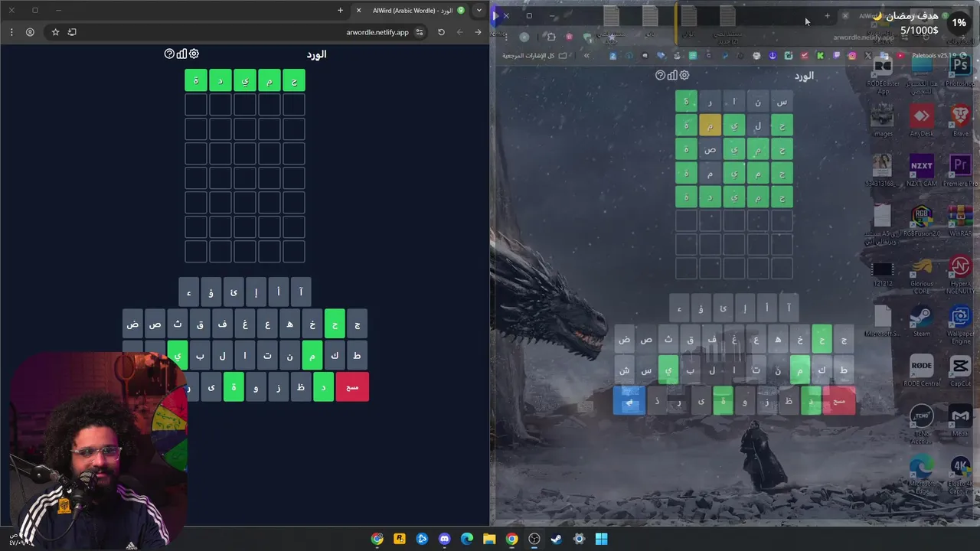This screenshot has height=551, width=980.
Task: Tap the ج key on left keyboard
Action: tap(357, 324)
